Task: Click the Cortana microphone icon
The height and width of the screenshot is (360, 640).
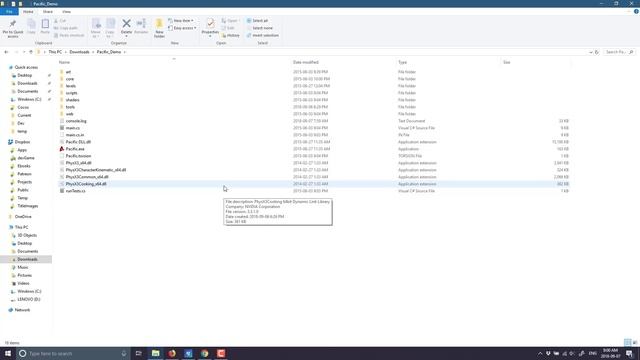Action: 124,353
